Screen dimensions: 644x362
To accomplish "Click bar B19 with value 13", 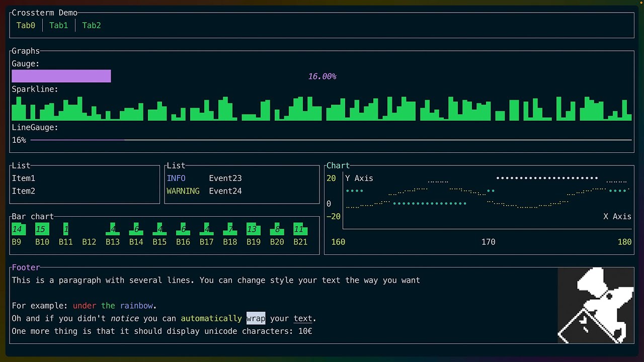I will (254, 229).
